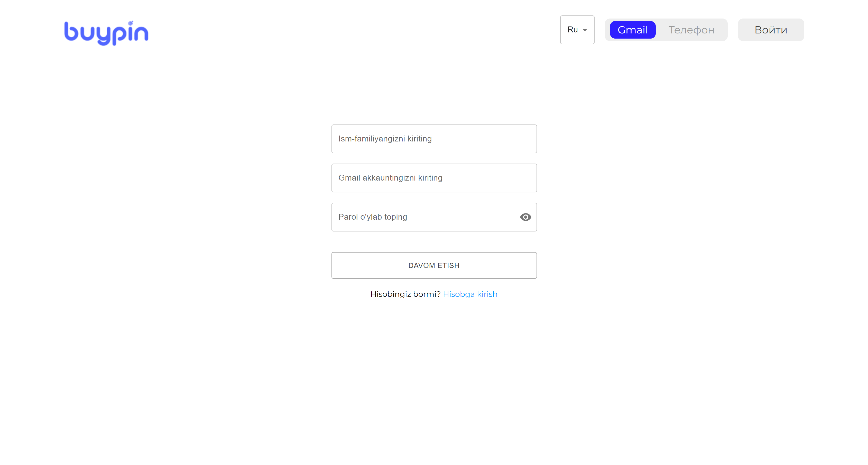Click the small dot above the logo's letter i

(x=130, y=23)
